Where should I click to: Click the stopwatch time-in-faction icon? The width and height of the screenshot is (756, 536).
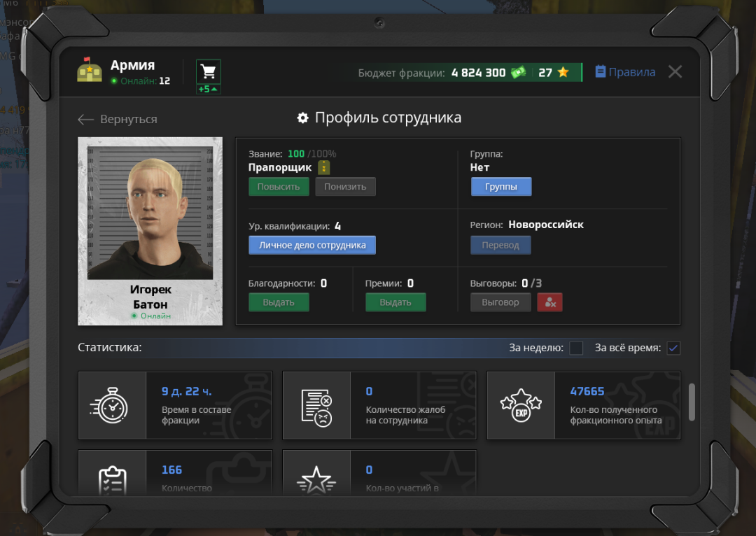tap(112, 405)
